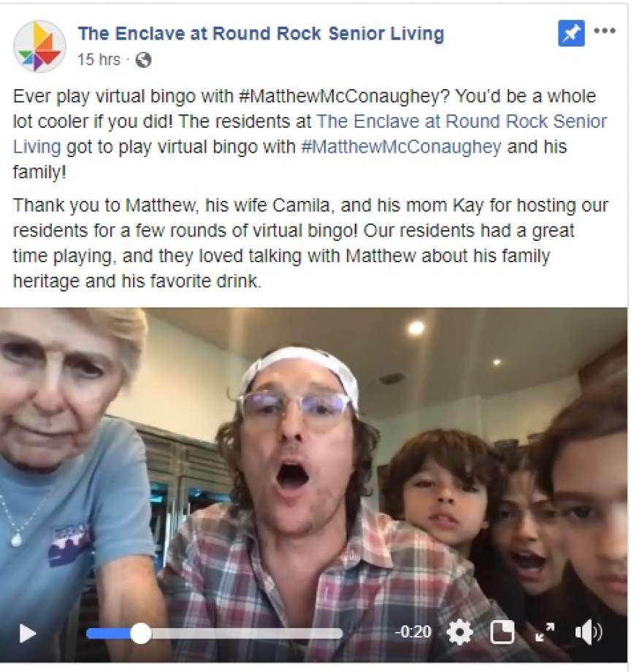This screenshot has height=672, width=642.
Task: Open the 15 hrs post timestamp
Action: coord(99,60)
